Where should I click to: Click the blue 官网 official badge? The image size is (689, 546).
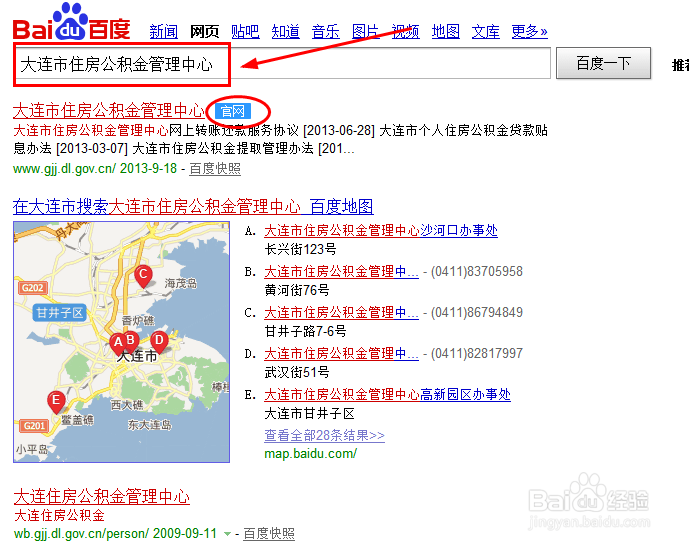pos(233,111)
